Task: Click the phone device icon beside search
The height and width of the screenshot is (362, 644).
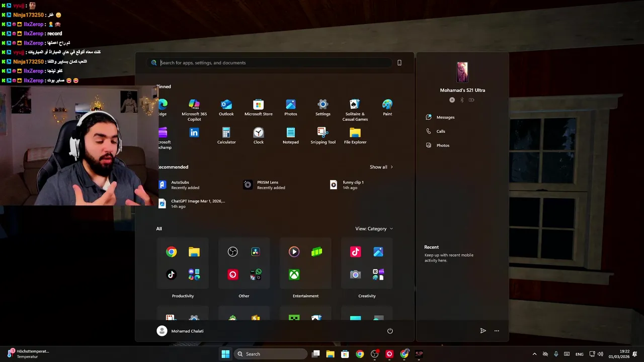Action: pyautogui.click(x=399, y=63)
